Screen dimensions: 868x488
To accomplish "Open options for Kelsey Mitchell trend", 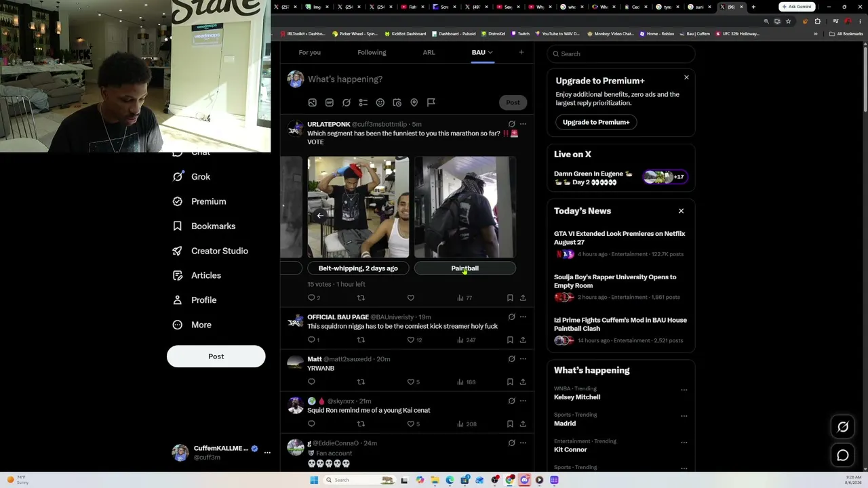I will (x=684, y=390).
